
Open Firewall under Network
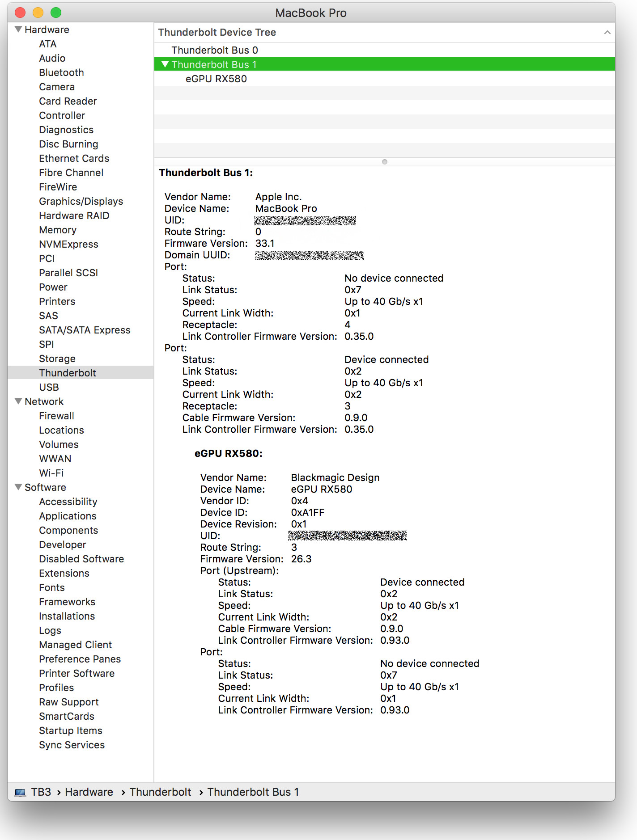56,416
